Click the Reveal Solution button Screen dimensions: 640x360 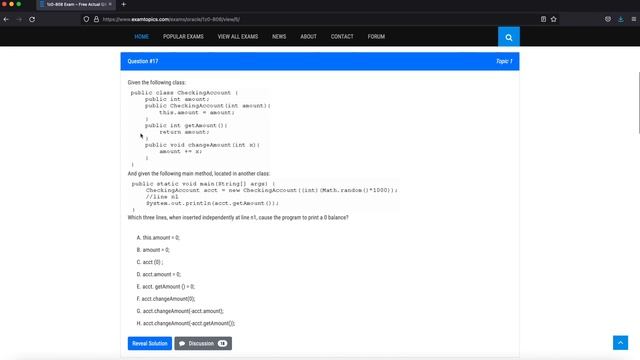pos(150,343)
